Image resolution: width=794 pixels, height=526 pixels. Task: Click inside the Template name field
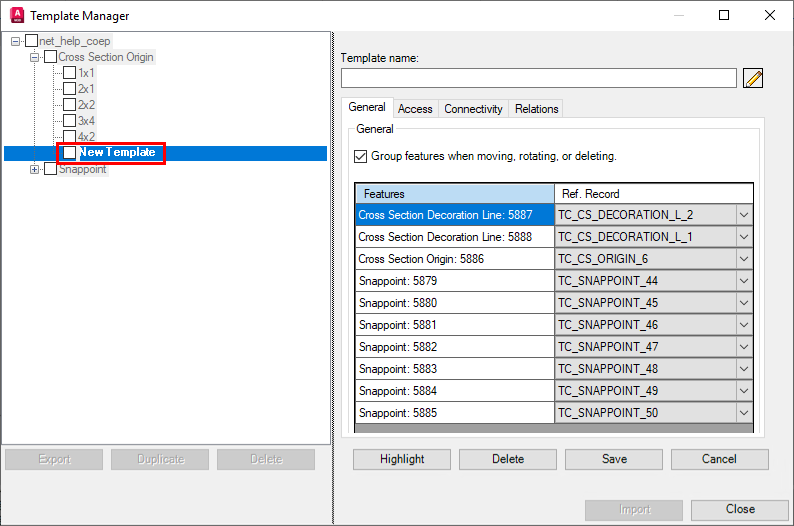click(538, 78)
